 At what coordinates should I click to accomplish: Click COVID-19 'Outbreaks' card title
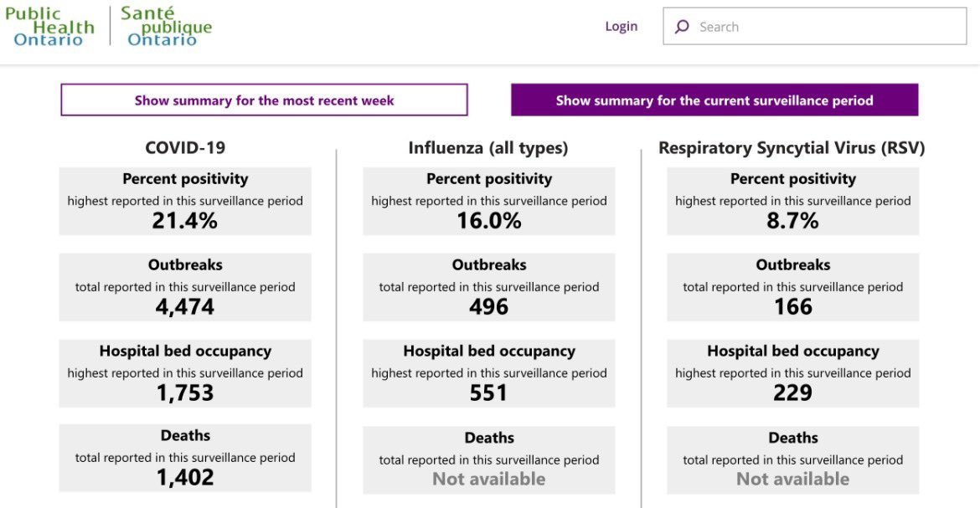[185, 265]
